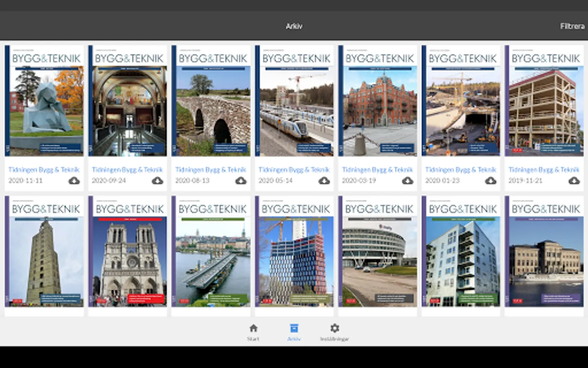Click the date text 2020-11-11
Viewport: 588px width, 368px height.
point(25,181)
